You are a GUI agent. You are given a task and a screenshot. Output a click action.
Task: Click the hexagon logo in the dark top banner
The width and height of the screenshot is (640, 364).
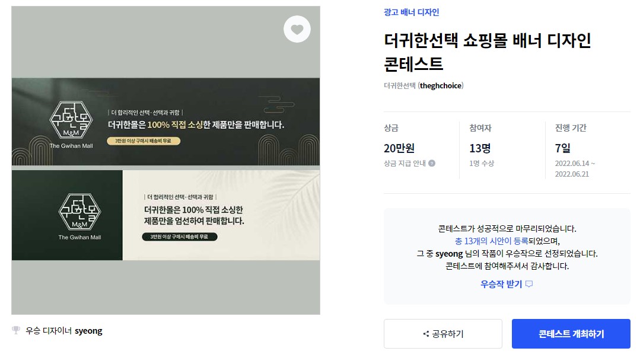[71, 120]
